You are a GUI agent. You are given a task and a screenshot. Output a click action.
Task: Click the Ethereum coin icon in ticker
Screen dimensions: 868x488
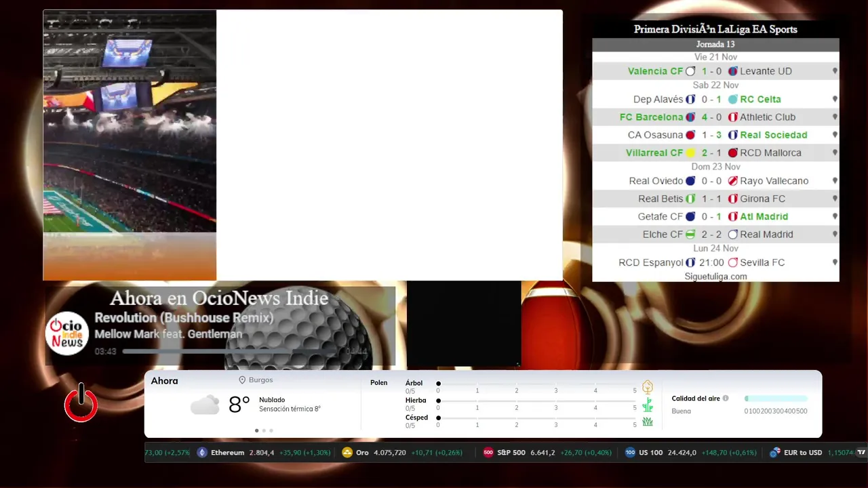click(x=201, y=453)
